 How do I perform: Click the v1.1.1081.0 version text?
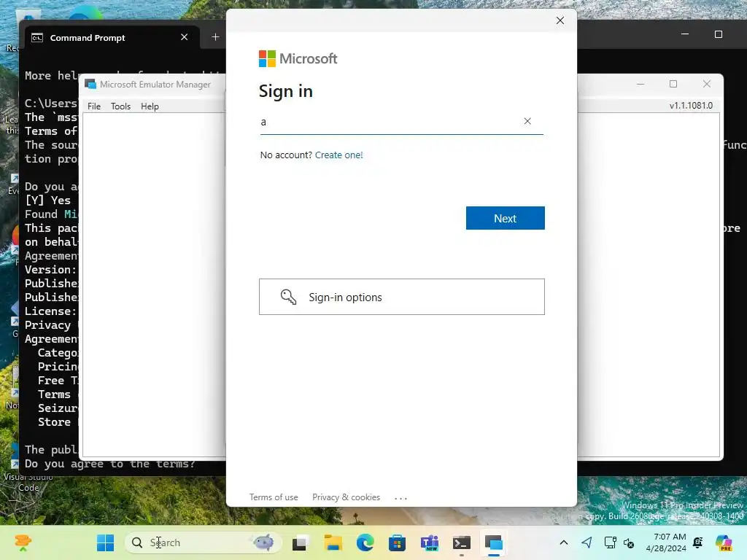pyautogui.click(x=691, y=106)
